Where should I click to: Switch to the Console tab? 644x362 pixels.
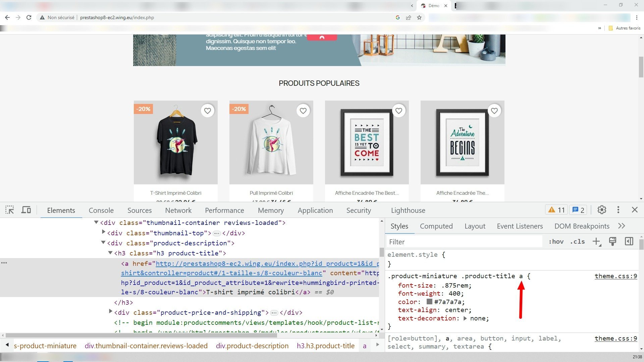tap(101, 210)
